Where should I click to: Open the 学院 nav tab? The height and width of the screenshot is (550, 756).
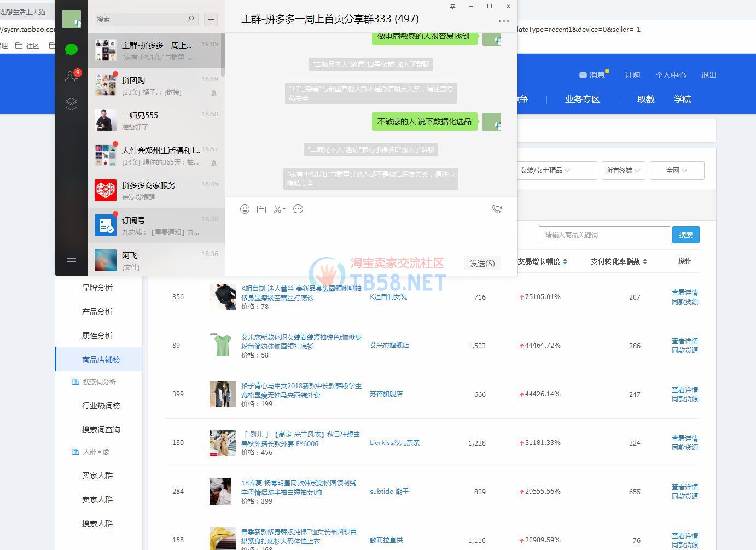[x=683, y=100]
